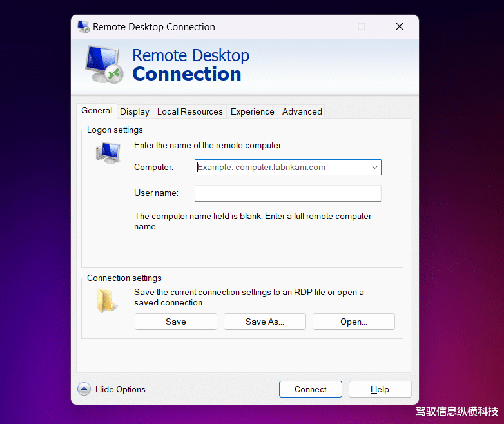This screenshot has height=424, width=504.
Task: Click the Save button
Action: pos(176,322)
